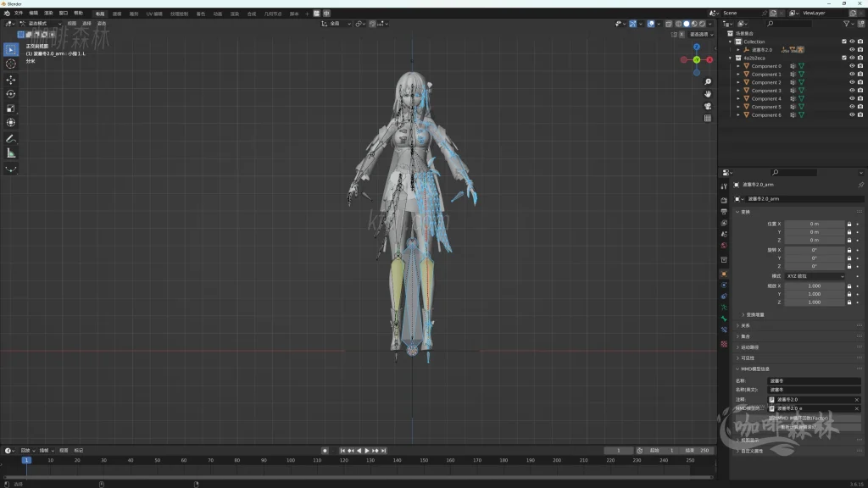Open the Render menu
Screen dimensions: 868x488
(x=48, y=14)
